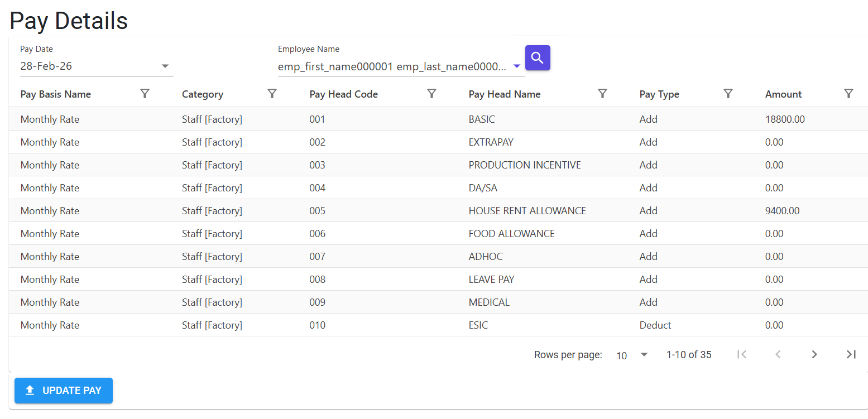Click the purple search magnifier button

(x=538, y=58)
